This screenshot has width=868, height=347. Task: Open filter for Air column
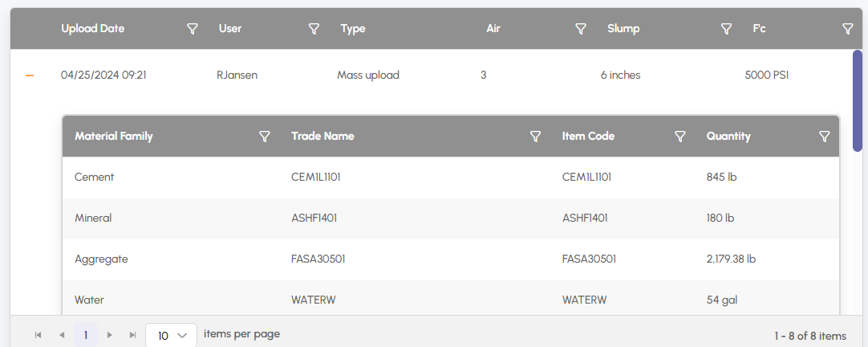click(581, 29)
